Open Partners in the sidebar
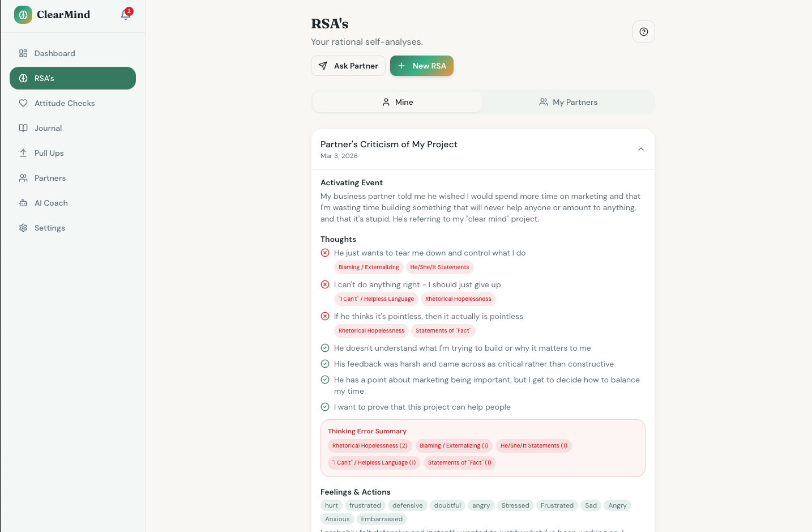812x532 pixels. 50,178
